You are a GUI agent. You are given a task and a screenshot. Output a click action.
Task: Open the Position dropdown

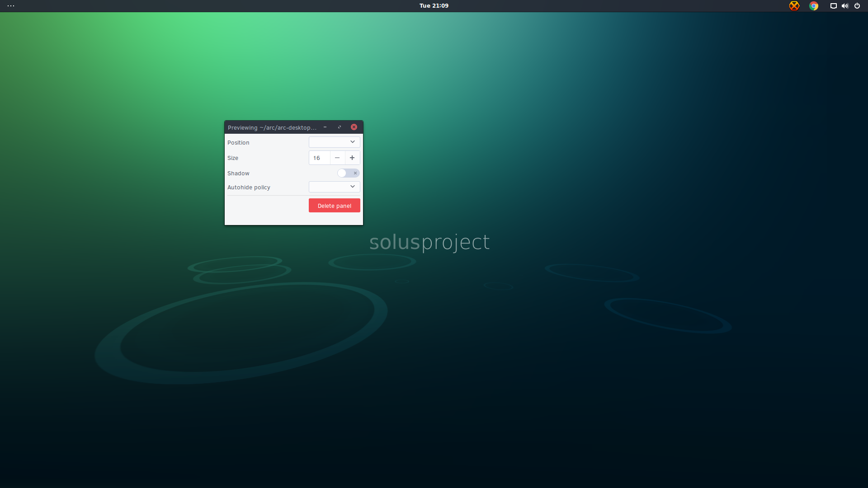pos(335,142)
